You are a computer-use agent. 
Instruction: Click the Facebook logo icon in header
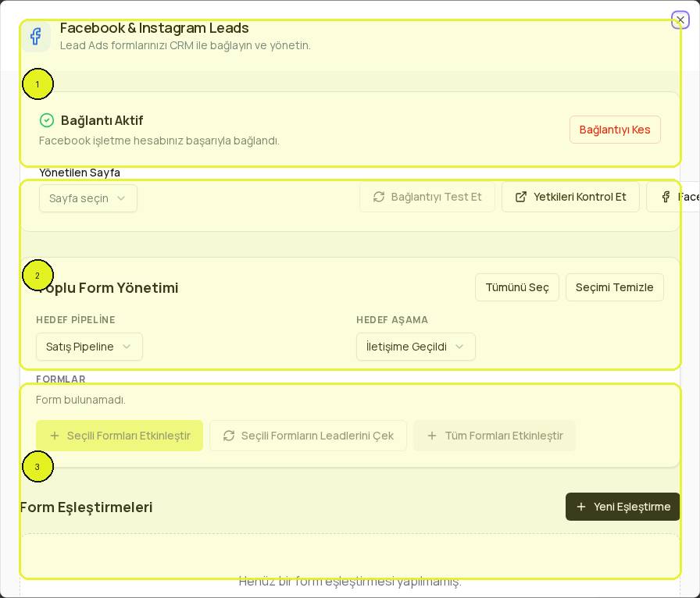pyautogui.click(x=36, y=36)
